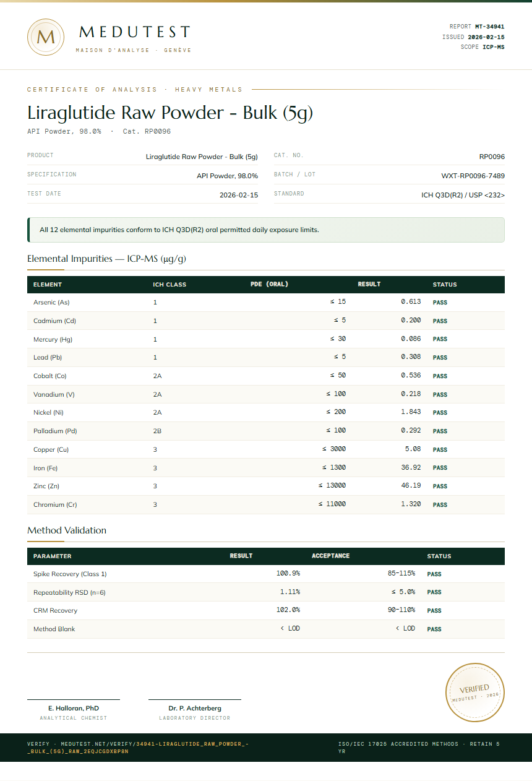Click the ELEMENT column header
The height and width of the screenshot is (781, 532).
[48, 285]
